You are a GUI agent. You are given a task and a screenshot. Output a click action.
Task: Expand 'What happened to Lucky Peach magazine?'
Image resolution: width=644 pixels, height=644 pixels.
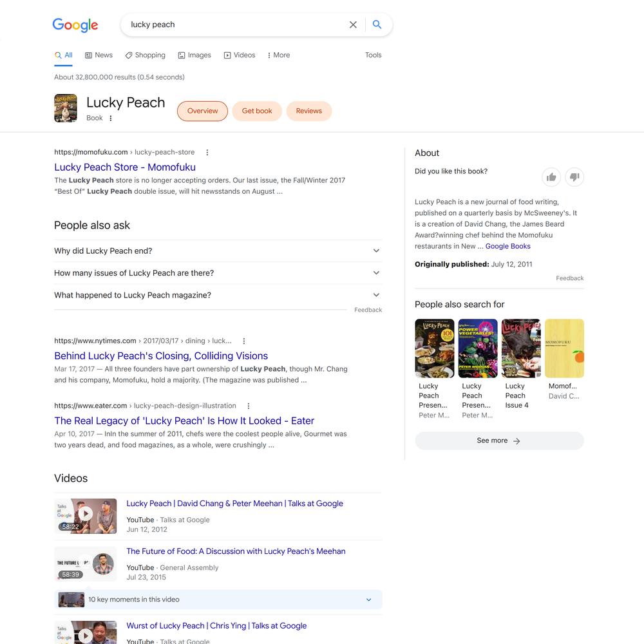(218, 296)
